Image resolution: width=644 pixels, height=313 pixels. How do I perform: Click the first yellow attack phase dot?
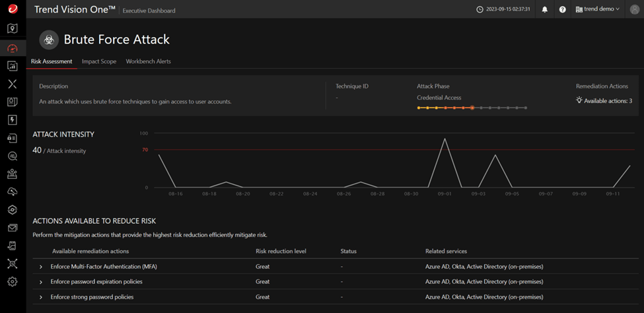[x=419, y=108]
